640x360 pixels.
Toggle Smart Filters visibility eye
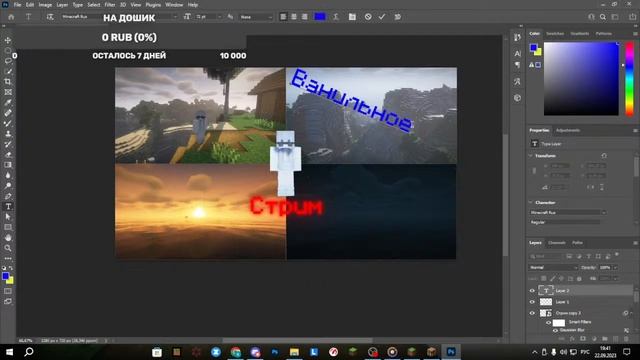coord(549,322)
